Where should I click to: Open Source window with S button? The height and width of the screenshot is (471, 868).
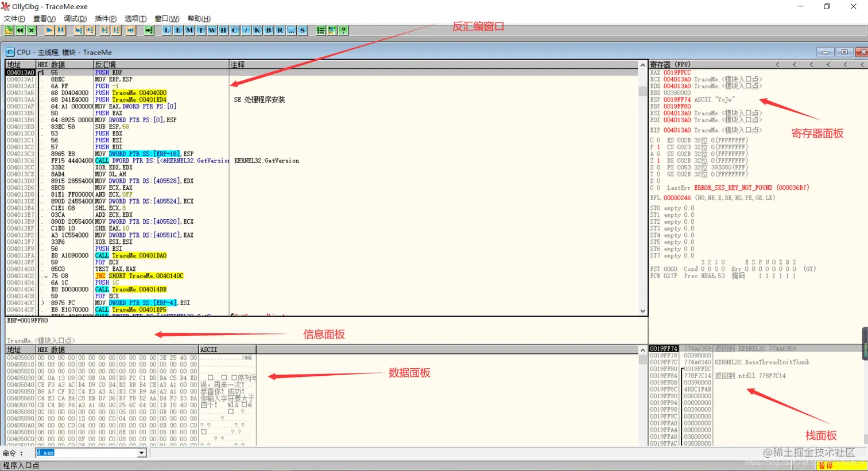click(x=303, y=30)
